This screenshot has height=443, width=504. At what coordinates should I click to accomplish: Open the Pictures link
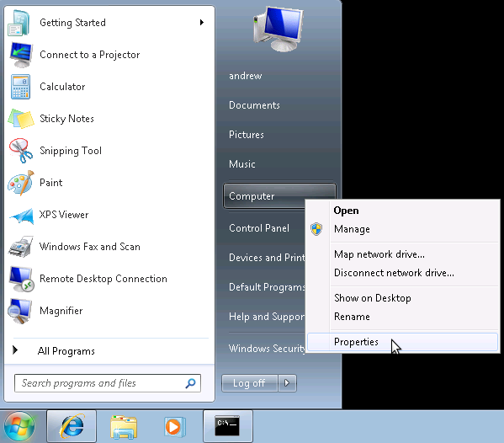(x=247, y=135)
